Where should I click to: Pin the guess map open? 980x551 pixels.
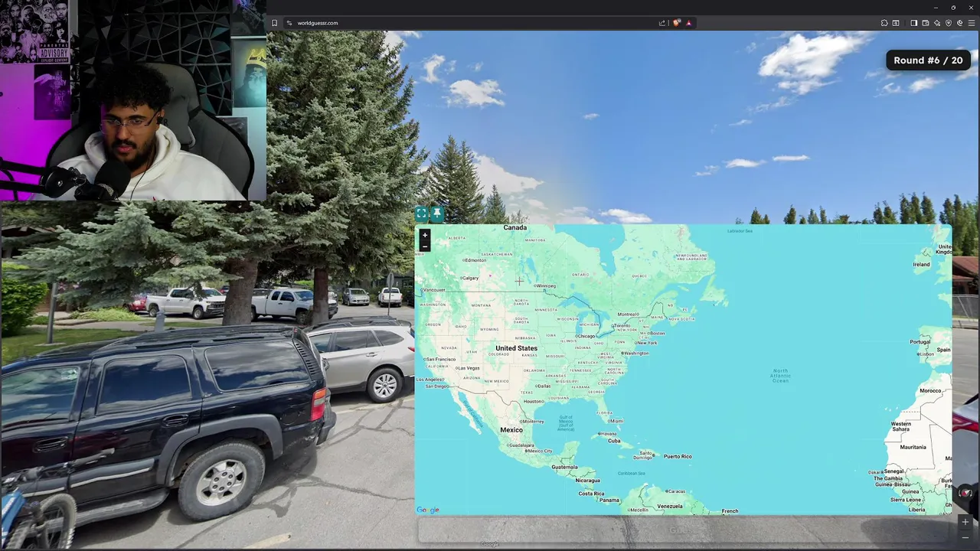click(437, 214)
